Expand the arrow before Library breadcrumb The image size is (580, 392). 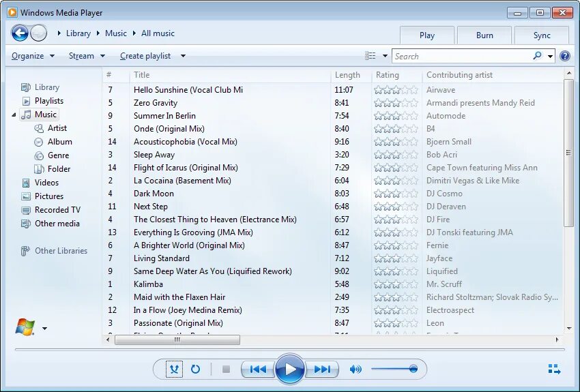pos(59,33)
